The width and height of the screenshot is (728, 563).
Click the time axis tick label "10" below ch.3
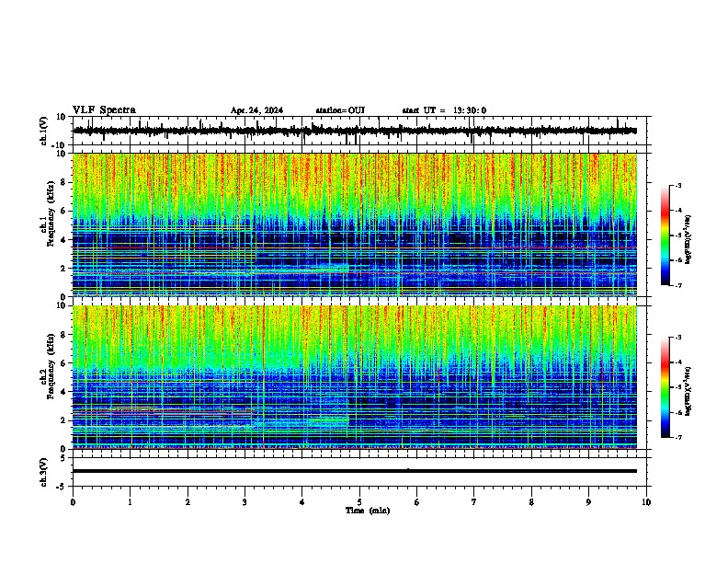(646, 502)
